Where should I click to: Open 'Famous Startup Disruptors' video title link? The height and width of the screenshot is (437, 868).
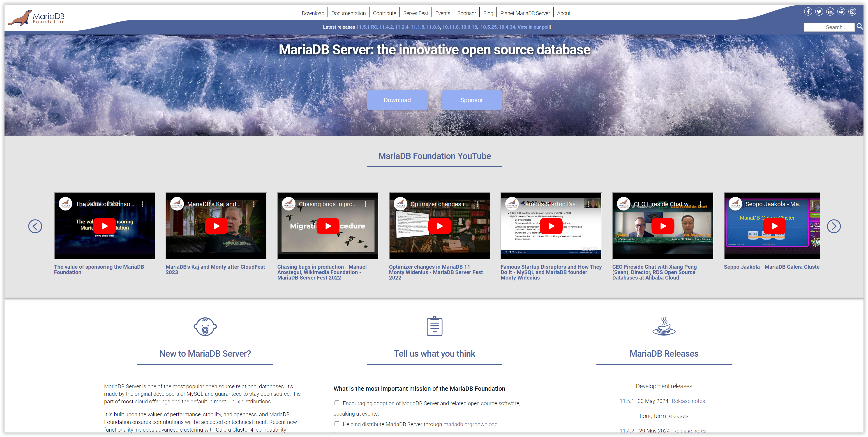click(x=551, y=272)
